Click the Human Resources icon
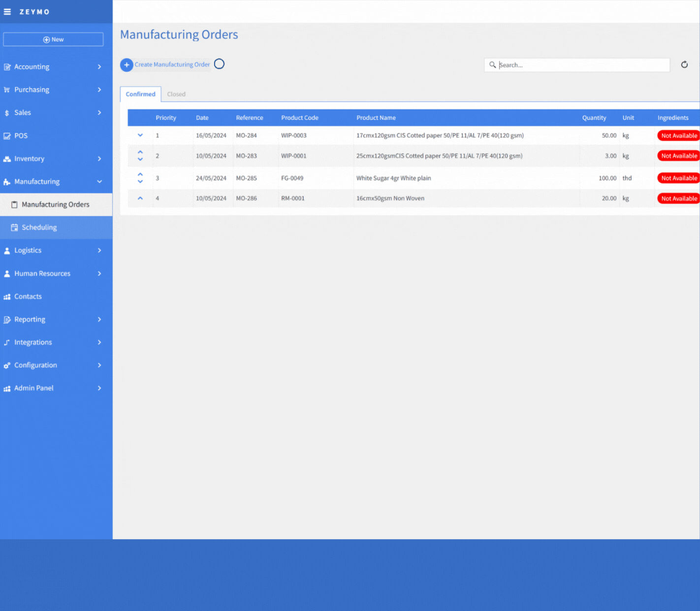This screenshot has height=611, width=700. (x=7, y=274)
